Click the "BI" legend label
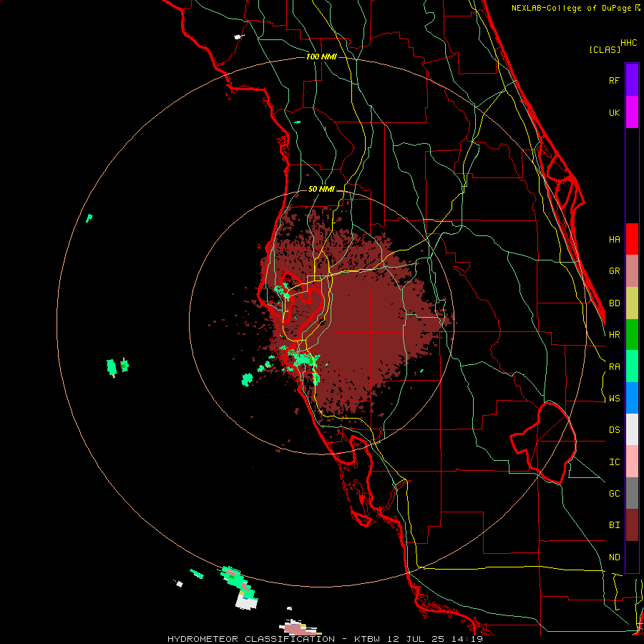644x644 pixels. [614, 525]
